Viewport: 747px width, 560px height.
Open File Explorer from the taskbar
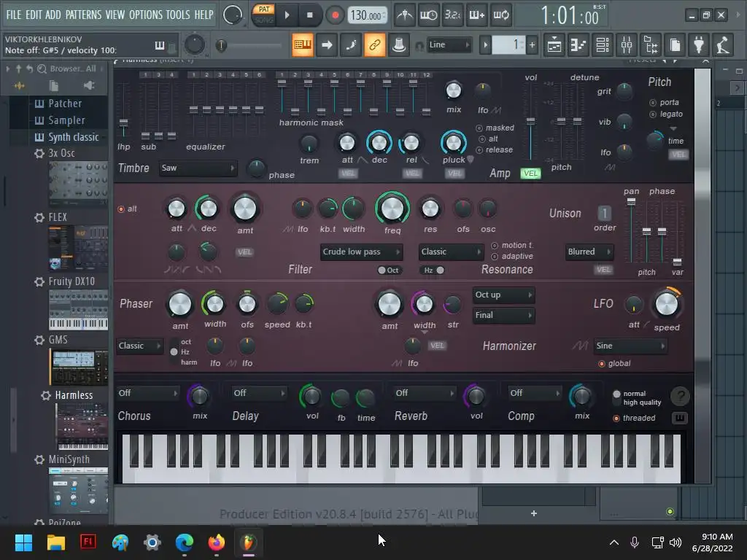pos(56,542)
